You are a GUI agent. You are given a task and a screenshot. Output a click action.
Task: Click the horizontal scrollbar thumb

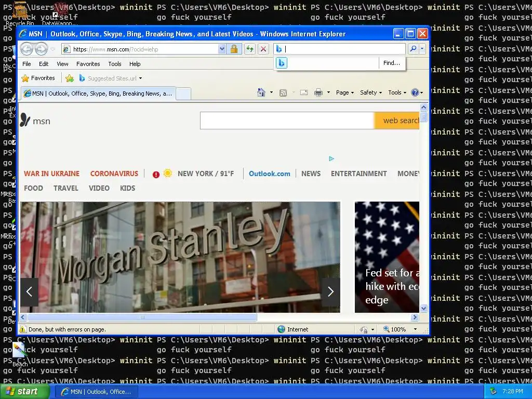click(142, 317)
